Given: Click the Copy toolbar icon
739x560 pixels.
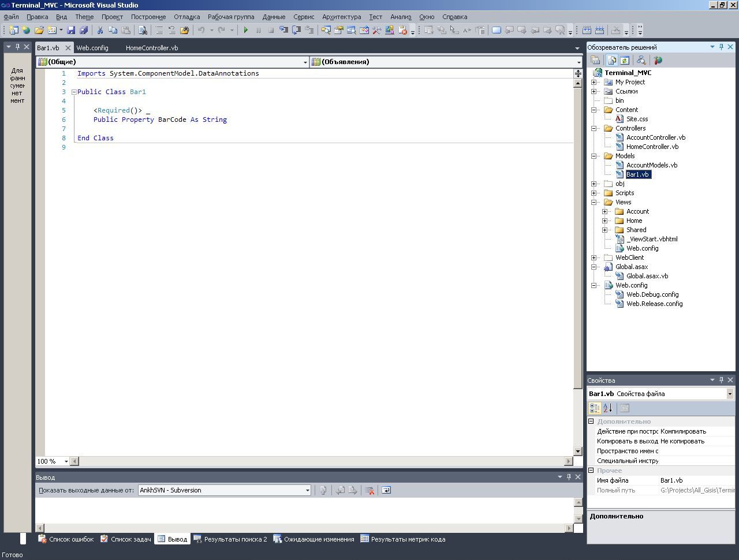Looking at the screenshot, I should 113,30.
